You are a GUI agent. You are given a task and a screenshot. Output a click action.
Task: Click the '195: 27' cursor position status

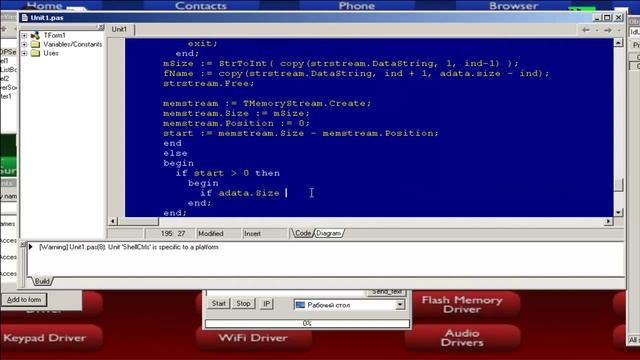tap(173, 233)
